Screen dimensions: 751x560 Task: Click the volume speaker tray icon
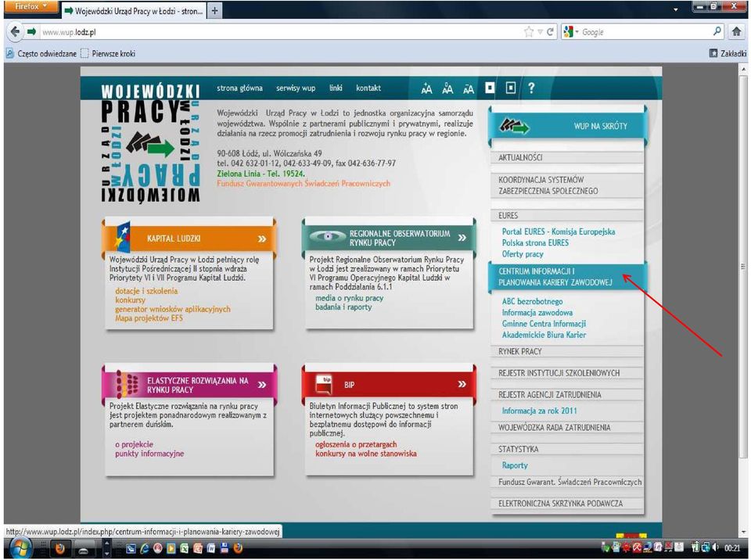coord(716,547)
